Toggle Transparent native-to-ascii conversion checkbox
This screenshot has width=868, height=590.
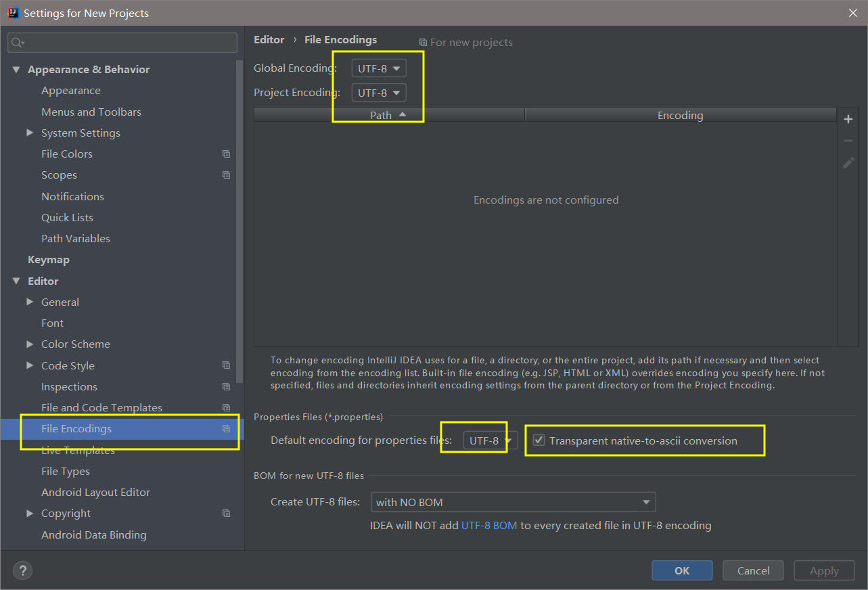539,440
